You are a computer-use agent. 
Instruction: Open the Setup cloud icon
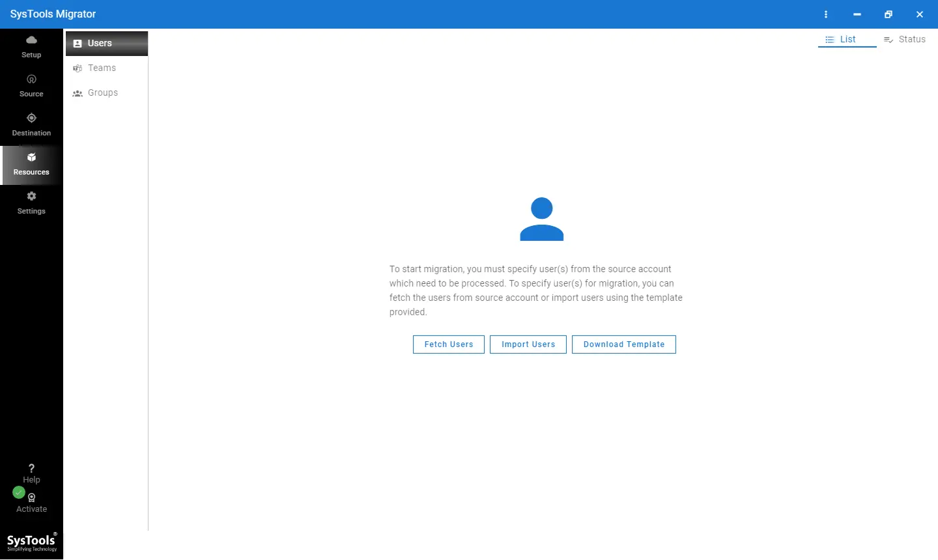point(31,40)
